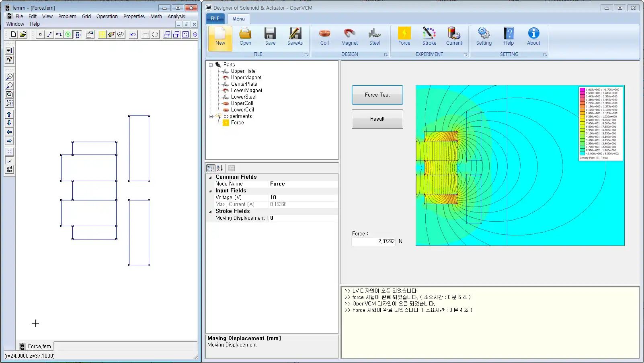This screenshot has height=363, width=644.
Task: Collapse the Parts tree node
Action: point(211,65)
